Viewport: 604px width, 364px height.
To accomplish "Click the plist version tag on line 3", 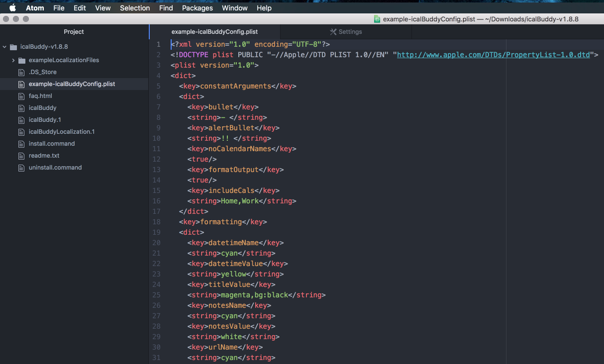I will (214, 65).
